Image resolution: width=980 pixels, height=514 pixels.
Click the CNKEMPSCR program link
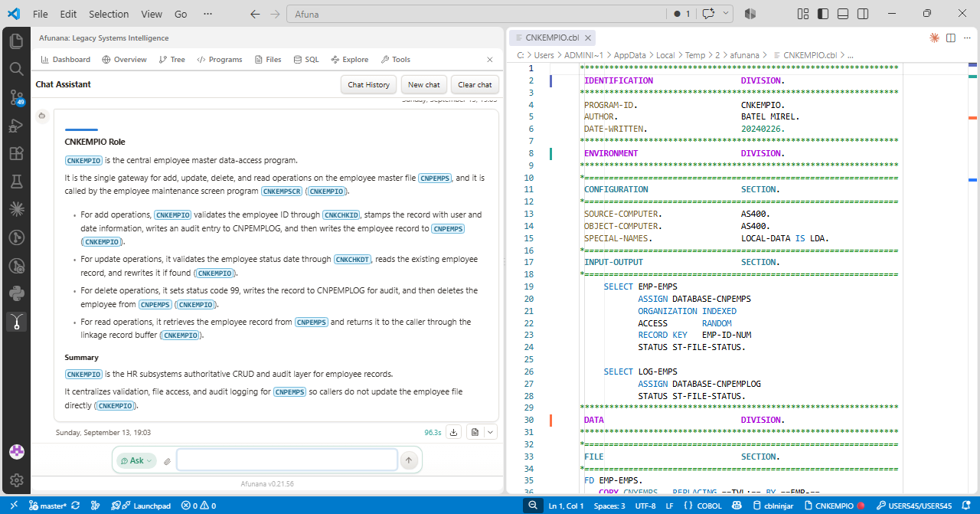tap(282, 192)
